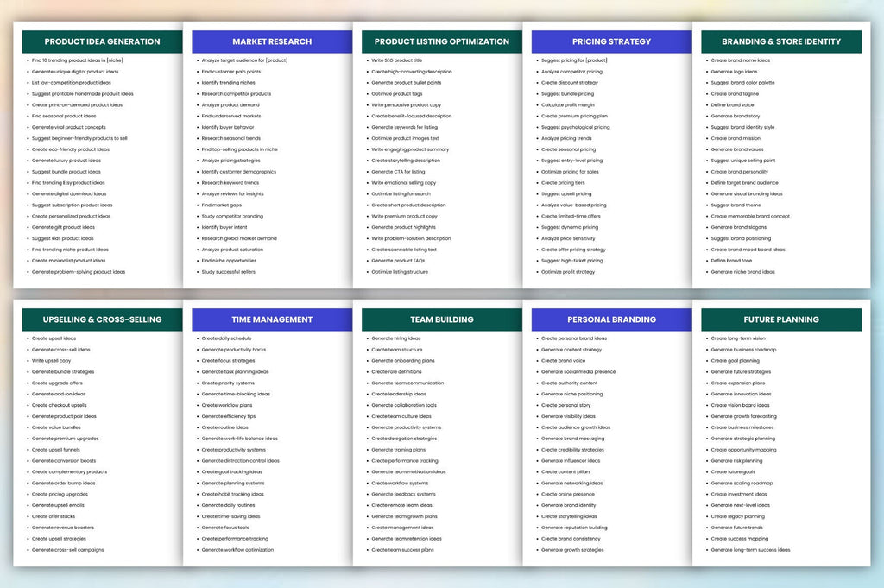Select the 'Create long-term vision' entry

click(x=738, y=338)
